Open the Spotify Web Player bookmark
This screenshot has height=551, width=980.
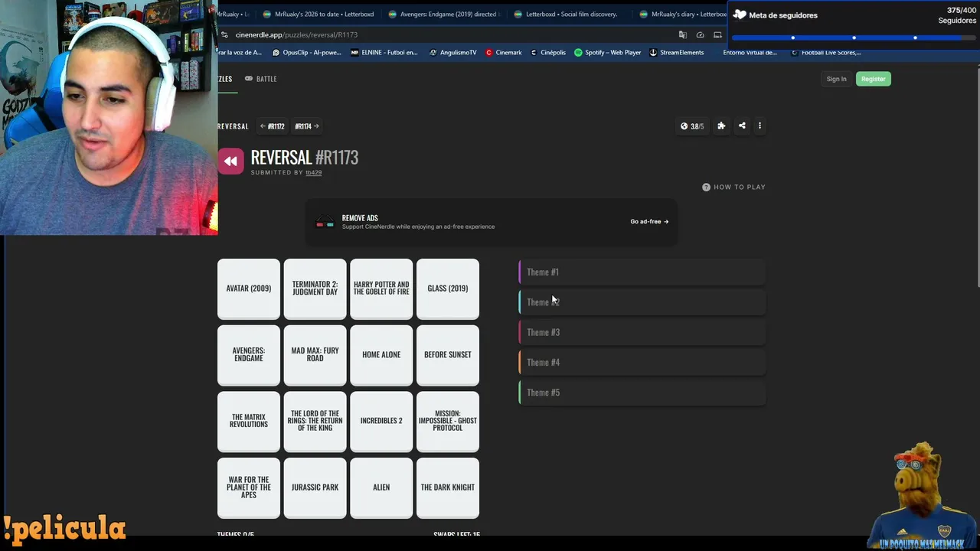click(608, 53)
